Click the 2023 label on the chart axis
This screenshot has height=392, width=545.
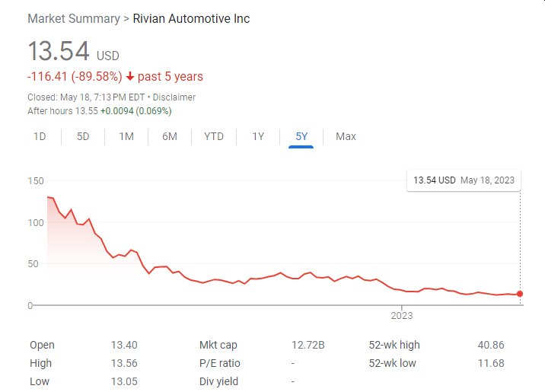[401, 315]
